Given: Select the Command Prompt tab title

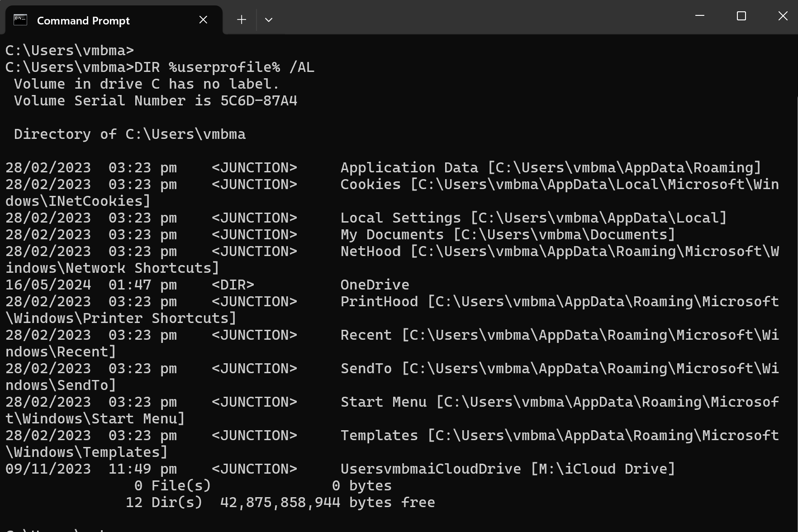Looking at the screenshot, I should click(83, 21).
